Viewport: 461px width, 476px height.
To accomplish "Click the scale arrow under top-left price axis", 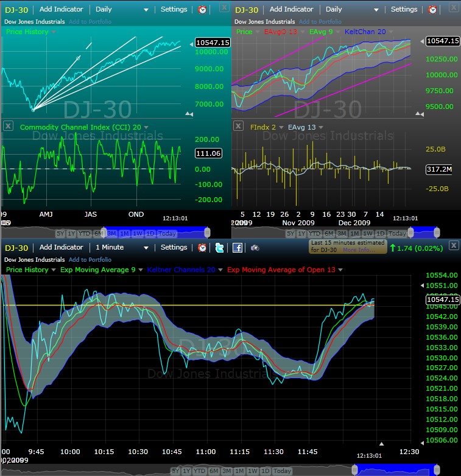I will [189, 114].
